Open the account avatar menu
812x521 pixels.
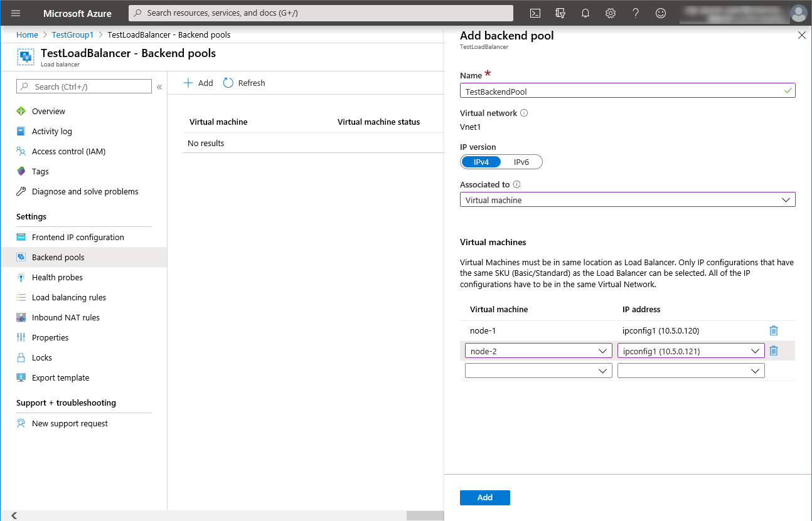tap(798, 13)
